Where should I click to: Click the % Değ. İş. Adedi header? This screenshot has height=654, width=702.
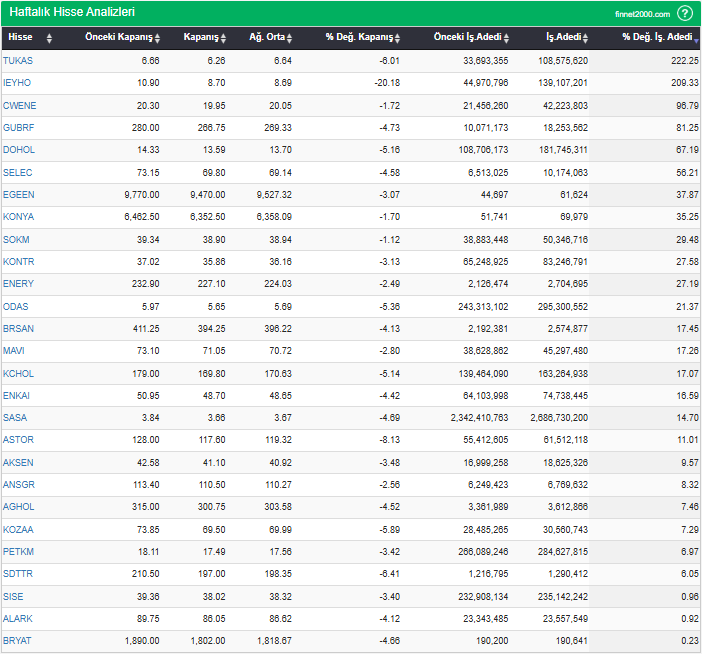[656, 38]
